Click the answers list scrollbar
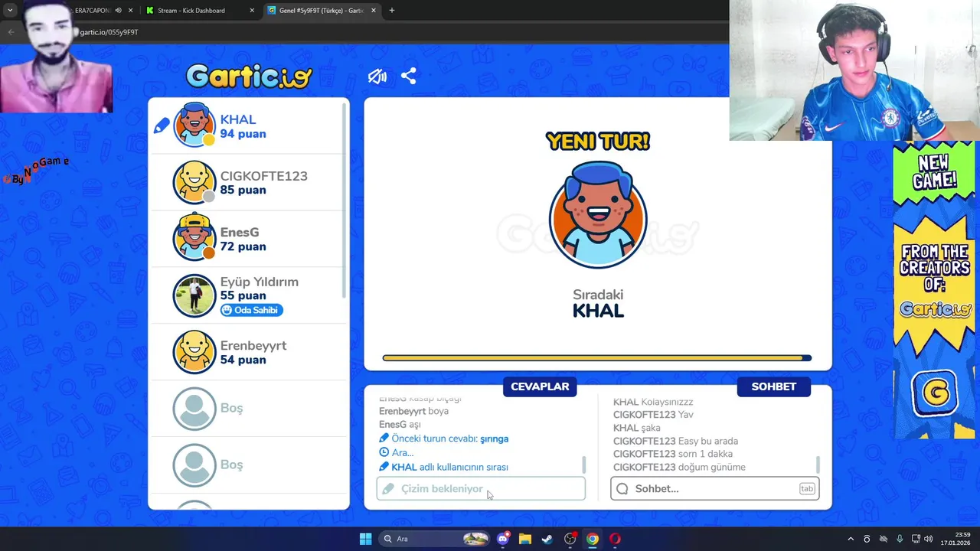 click(584, 465)
